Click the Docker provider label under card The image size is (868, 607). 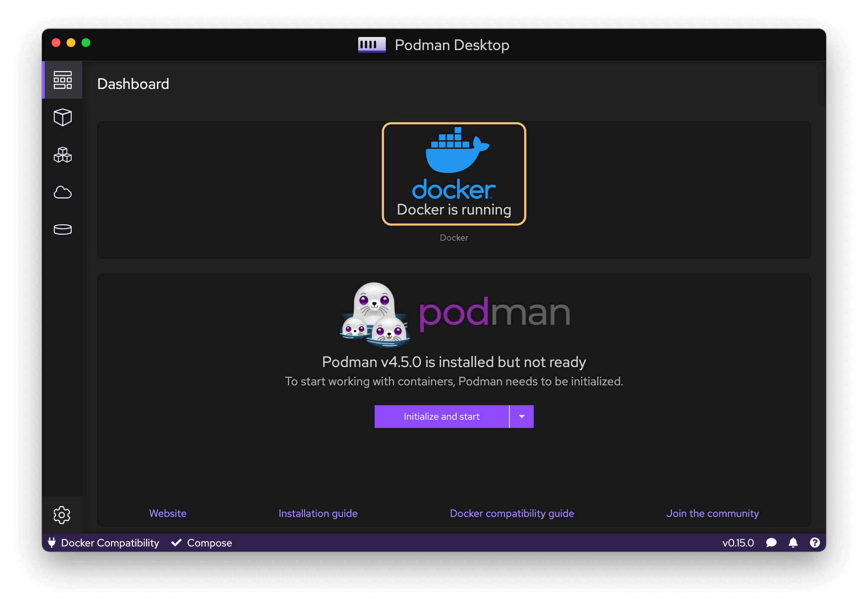[454, 237]
